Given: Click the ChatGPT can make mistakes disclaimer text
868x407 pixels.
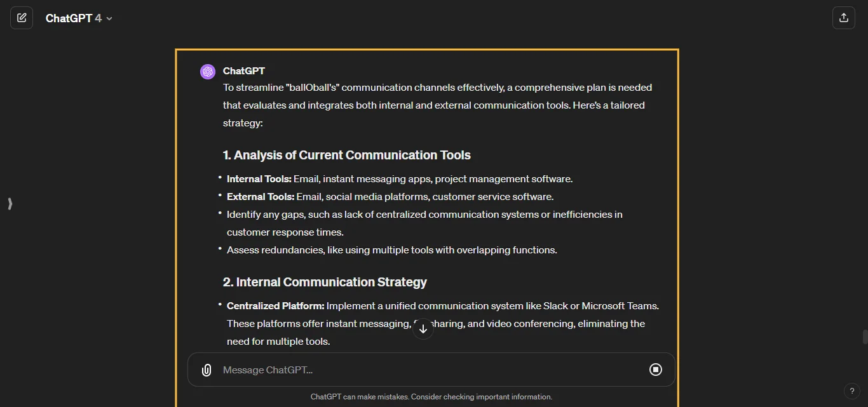Looking at the screenshot, I should (x=431, y=396).
